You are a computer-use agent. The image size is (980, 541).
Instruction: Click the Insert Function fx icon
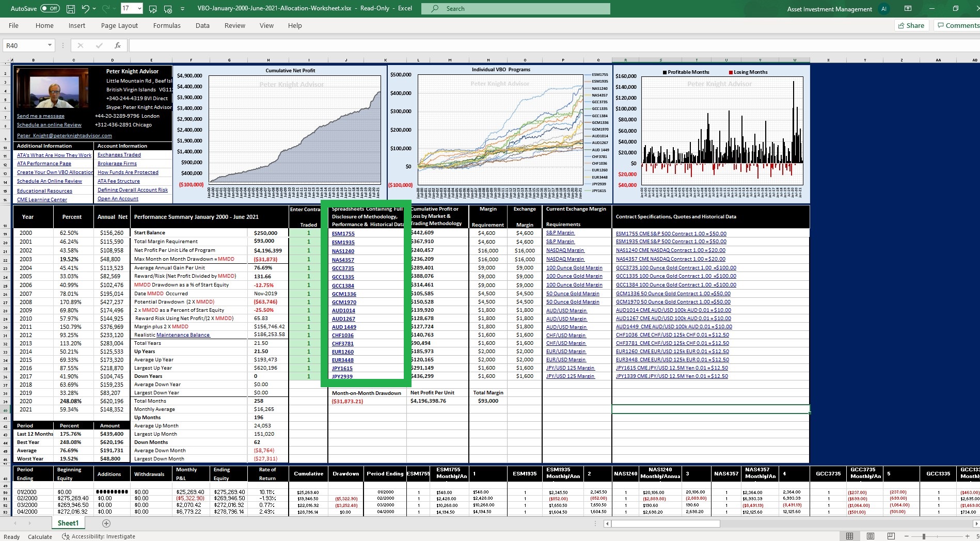(118, 45)
